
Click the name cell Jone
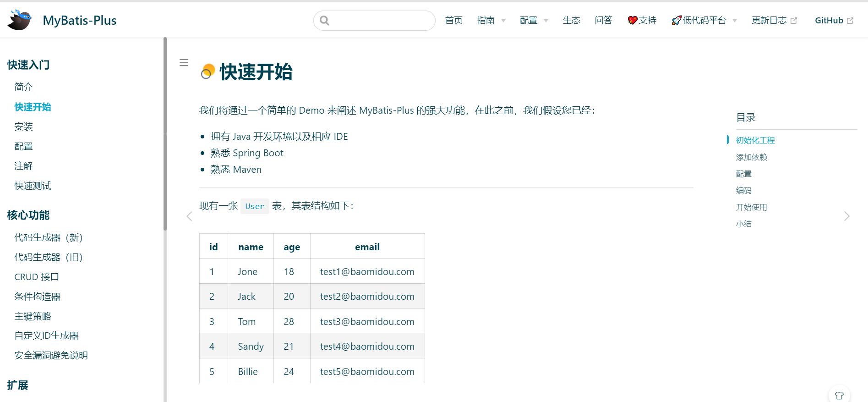point(251,271)
